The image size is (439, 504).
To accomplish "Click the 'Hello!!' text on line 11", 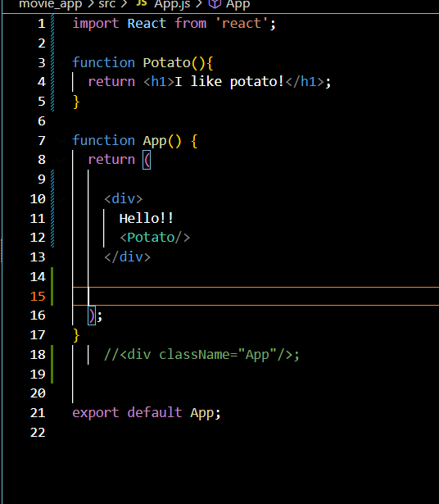I will [x=147, y=218].
